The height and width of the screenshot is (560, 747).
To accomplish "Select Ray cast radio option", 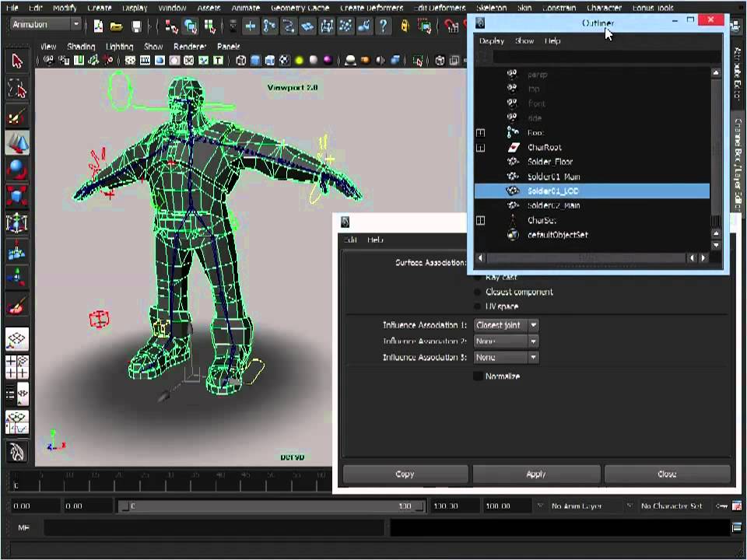I will pos(477,278).
